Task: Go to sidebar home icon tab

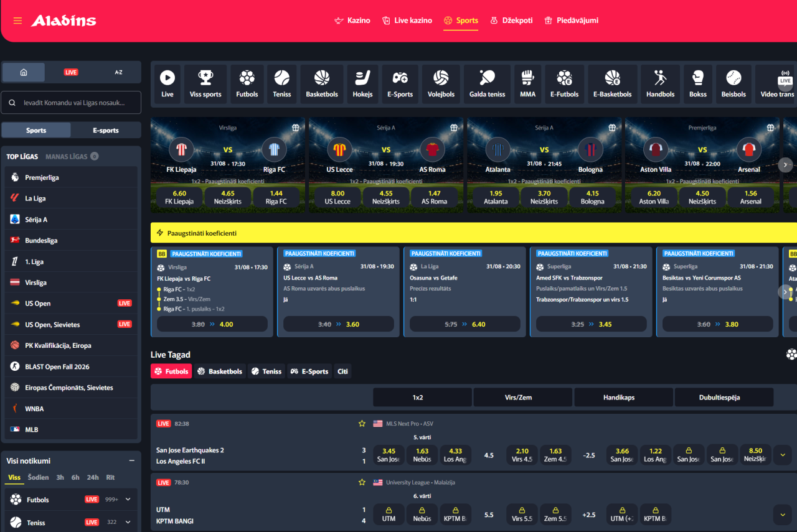Action: click(24, 72)
